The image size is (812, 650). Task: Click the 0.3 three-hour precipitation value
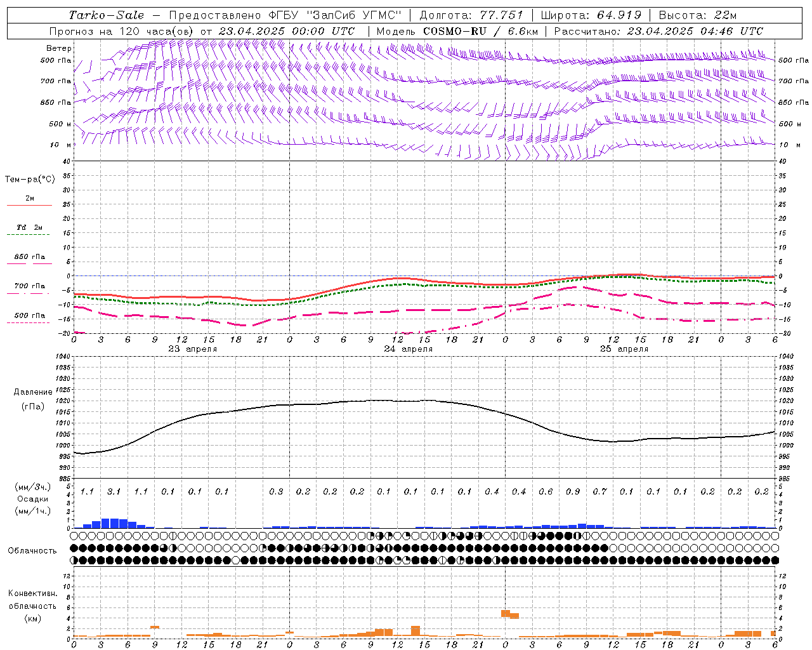276,491
